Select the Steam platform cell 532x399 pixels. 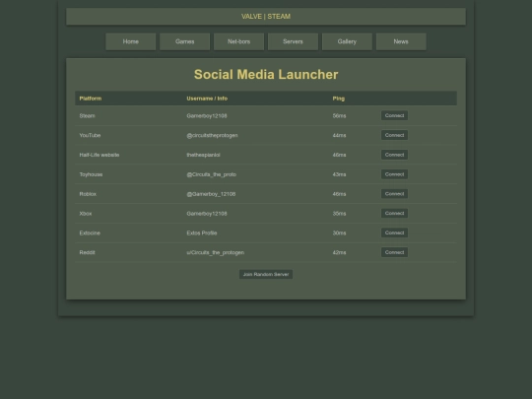88,115
